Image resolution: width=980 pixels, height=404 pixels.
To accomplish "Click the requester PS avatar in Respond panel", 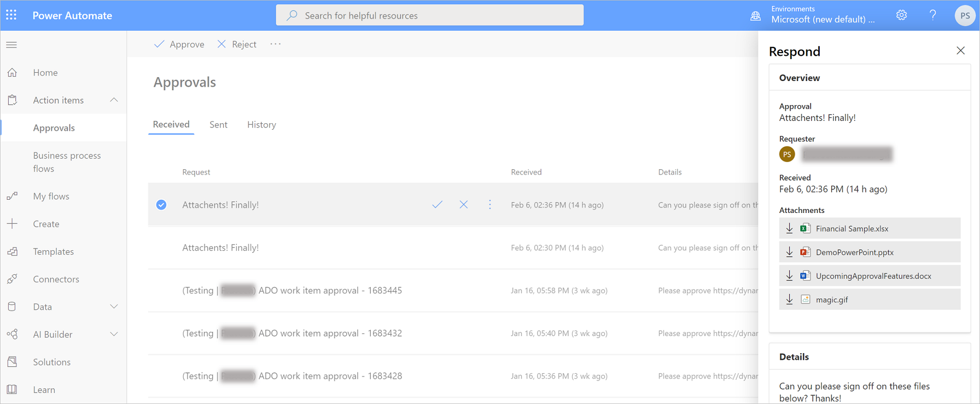I will click(x=787, y=154).
